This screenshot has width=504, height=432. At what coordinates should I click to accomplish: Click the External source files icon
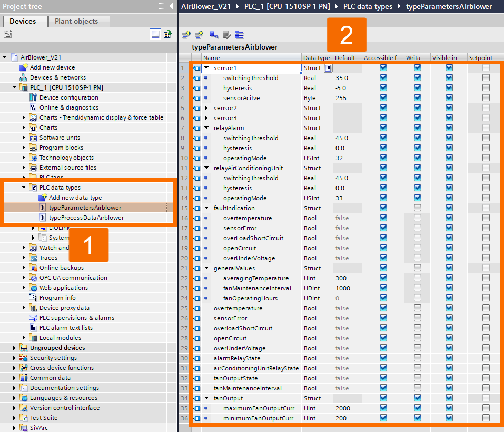[33, 167]
